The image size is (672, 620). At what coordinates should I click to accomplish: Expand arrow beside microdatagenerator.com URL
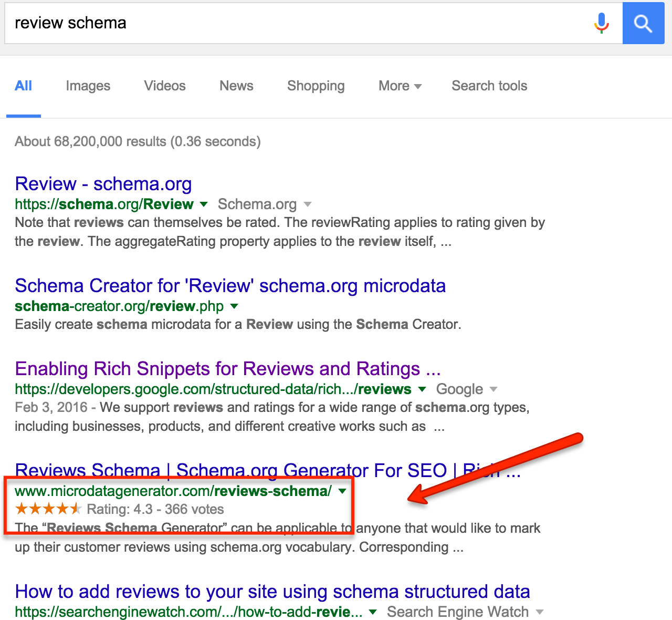point(342,491)
